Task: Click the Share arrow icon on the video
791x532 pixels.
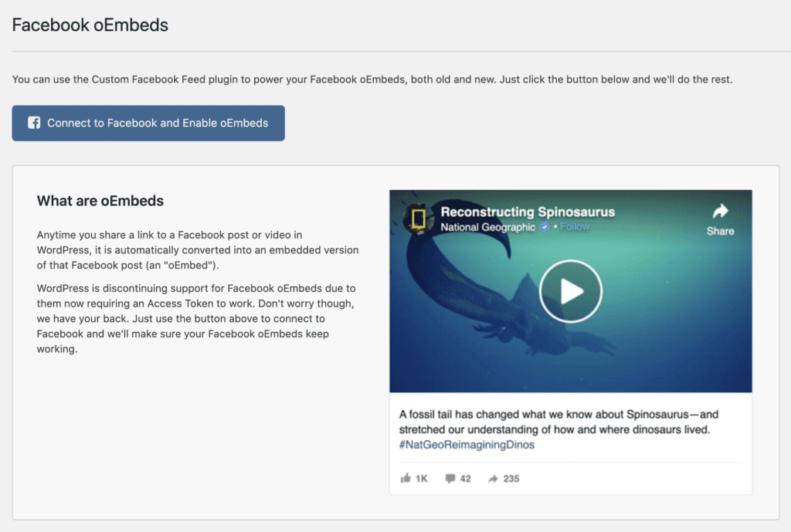Action: [720, 211]
